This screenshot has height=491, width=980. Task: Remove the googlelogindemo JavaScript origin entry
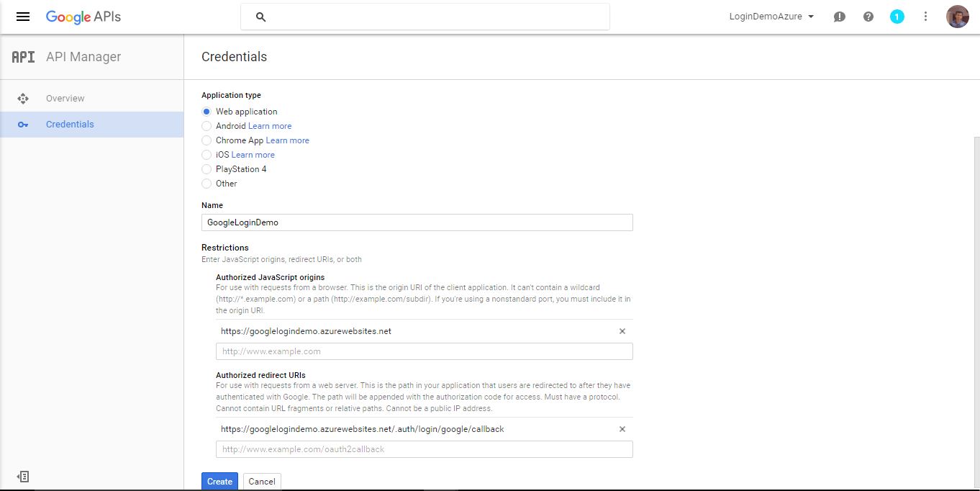click(x=622, y=331)
